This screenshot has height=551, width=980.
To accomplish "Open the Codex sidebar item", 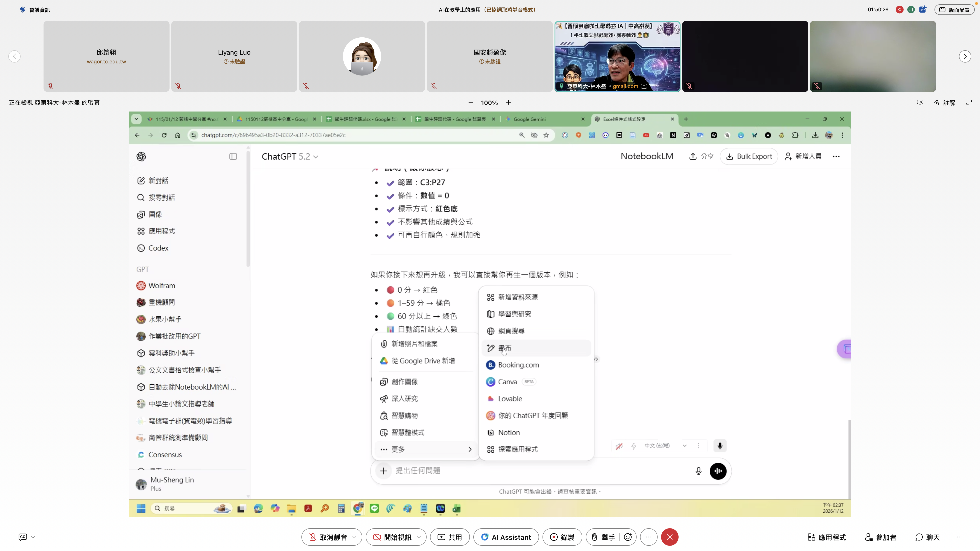I will click(158, 248).
